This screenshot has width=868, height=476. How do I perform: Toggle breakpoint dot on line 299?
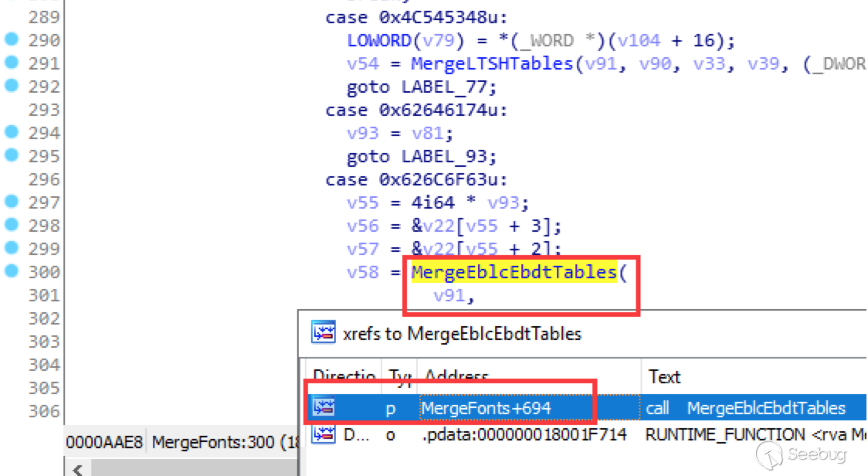pos(12,248)
